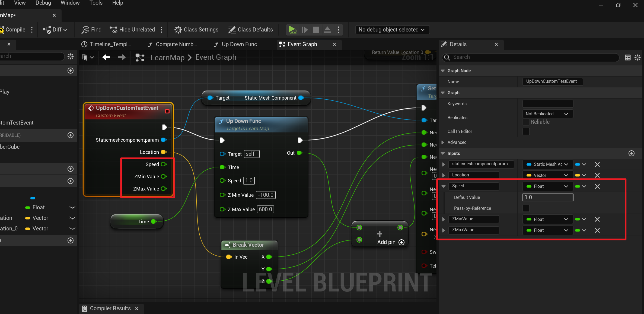The width and height of the screenshot is (644, 314).
Task: Edit the Name field UpDownCustomTestEvent
Action: [x=553, y=81]
